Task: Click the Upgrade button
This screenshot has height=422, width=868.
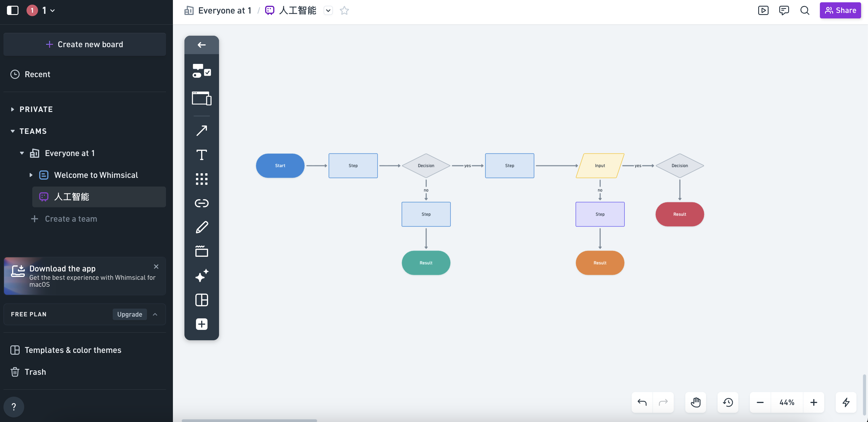Action: (129, 314)
